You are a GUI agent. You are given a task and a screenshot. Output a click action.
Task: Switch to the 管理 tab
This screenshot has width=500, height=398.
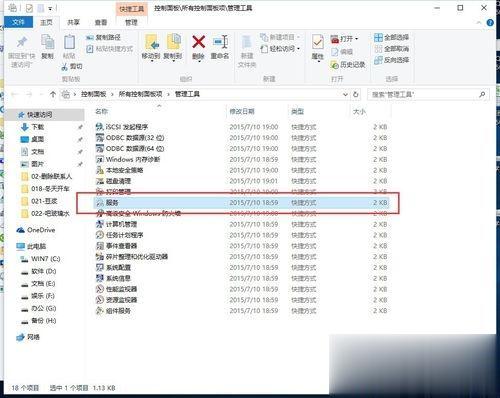point(131,22)
